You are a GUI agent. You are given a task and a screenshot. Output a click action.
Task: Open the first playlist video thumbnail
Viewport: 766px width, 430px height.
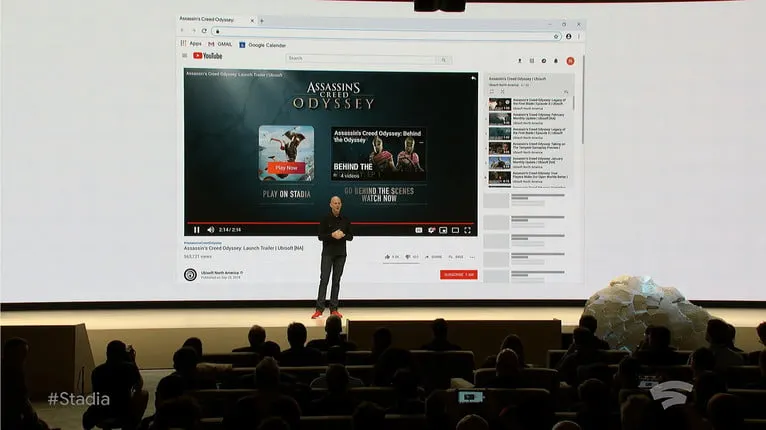tap(500, 104)
